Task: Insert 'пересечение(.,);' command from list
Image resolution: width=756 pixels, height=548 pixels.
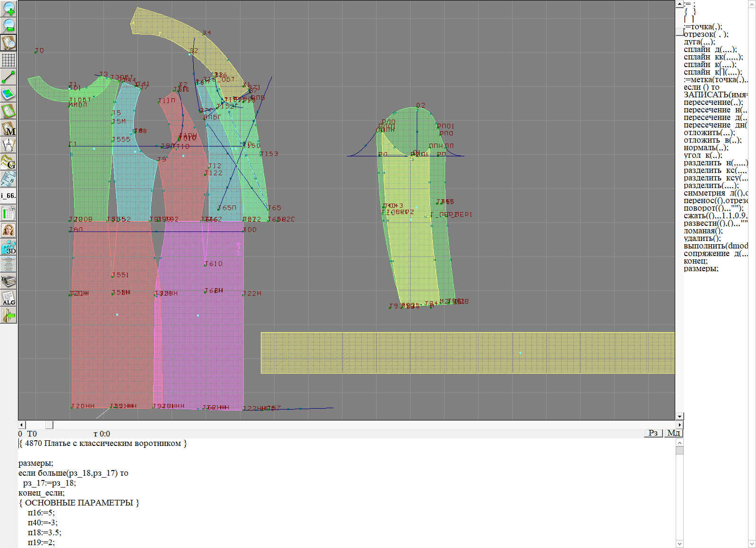Action: (x=713, y=103)
